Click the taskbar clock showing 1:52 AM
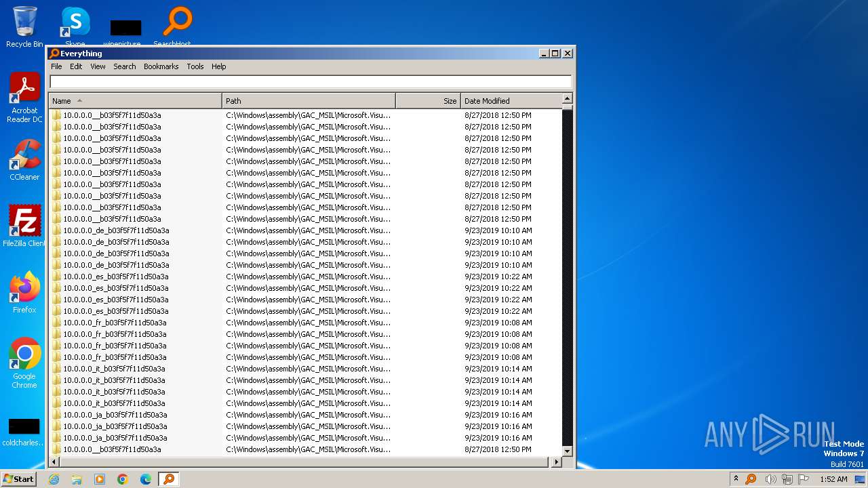Screen dimensions: 868x488 pos(833,479)
